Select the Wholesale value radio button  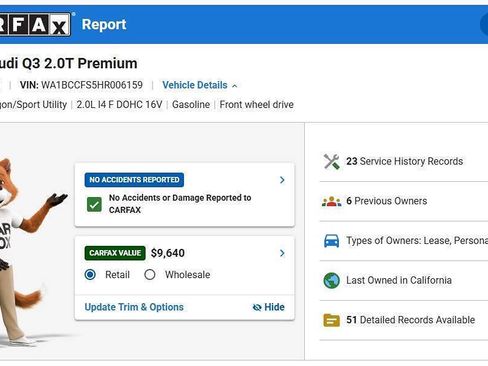[x=150, y=275]
